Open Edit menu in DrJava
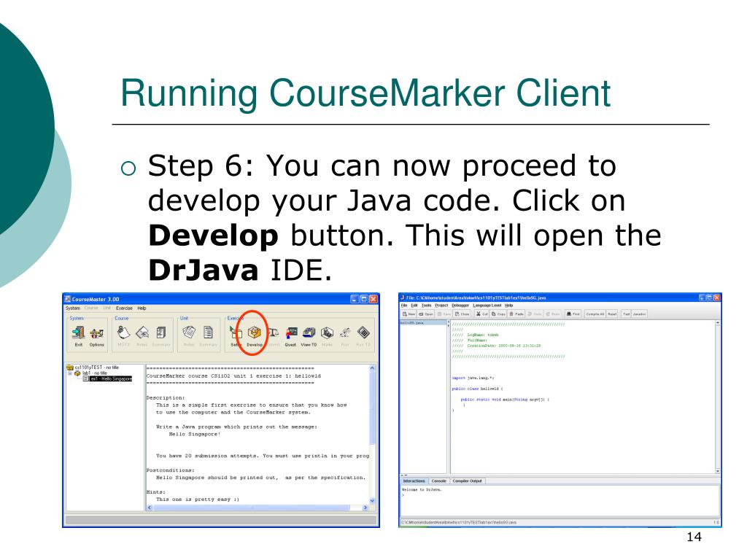The width and height of the screenshot is (747, 560). click(x=414, y=306)
